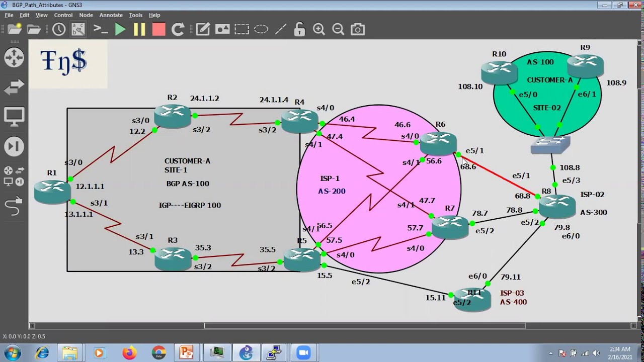Click the horizontal canvas scrollbar

[x=365, y=326]
